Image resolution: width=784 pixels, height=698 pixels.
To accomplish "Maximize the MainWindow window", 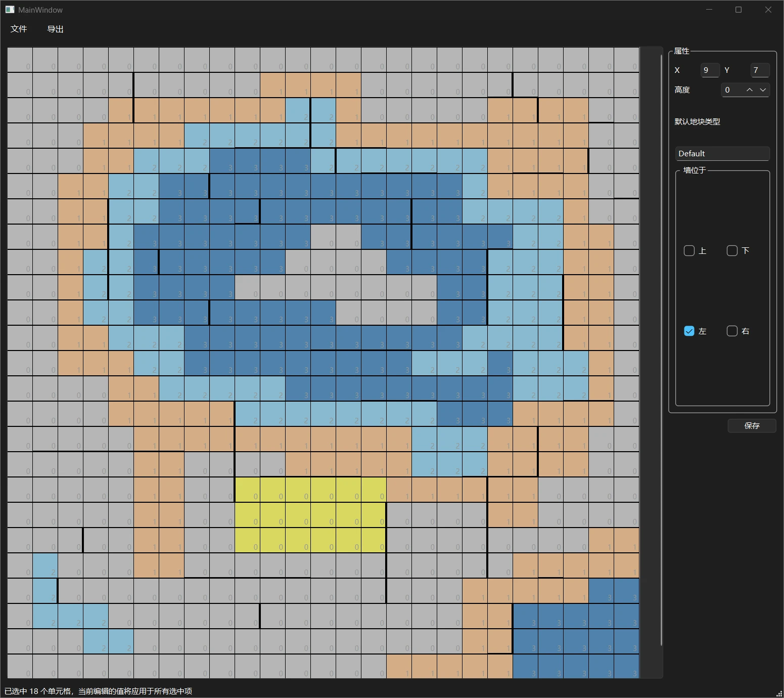I will tap(739, 10).
